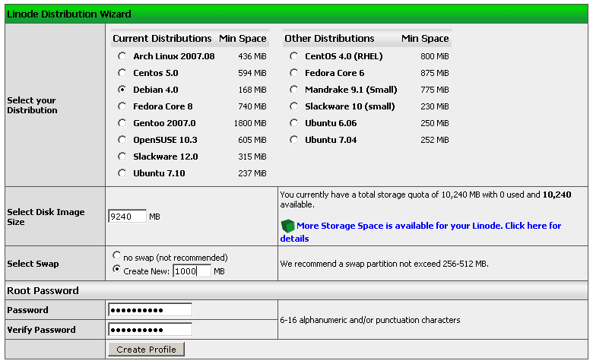
Task: Pick Slackware 12.0 distribution
Action: coord(122,156)
